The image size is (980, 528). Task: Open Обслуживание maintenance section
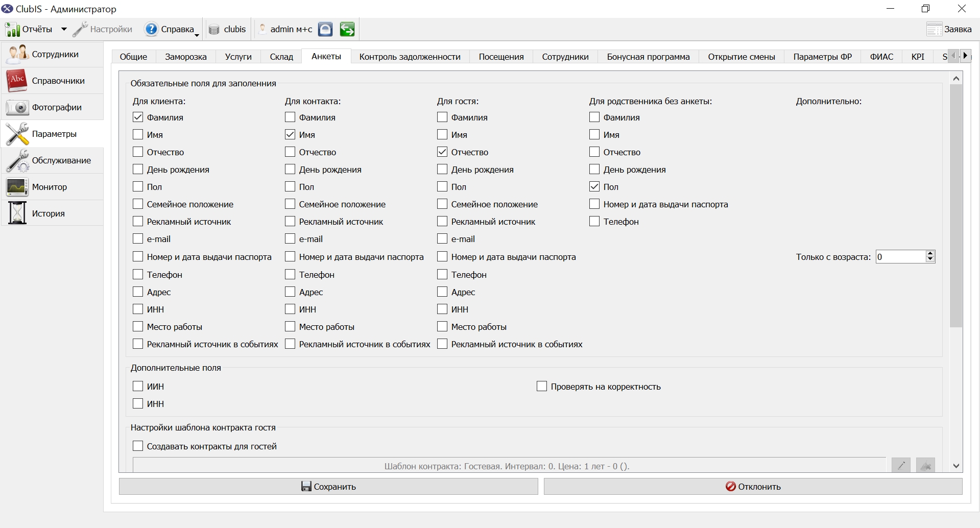point(53,160)
